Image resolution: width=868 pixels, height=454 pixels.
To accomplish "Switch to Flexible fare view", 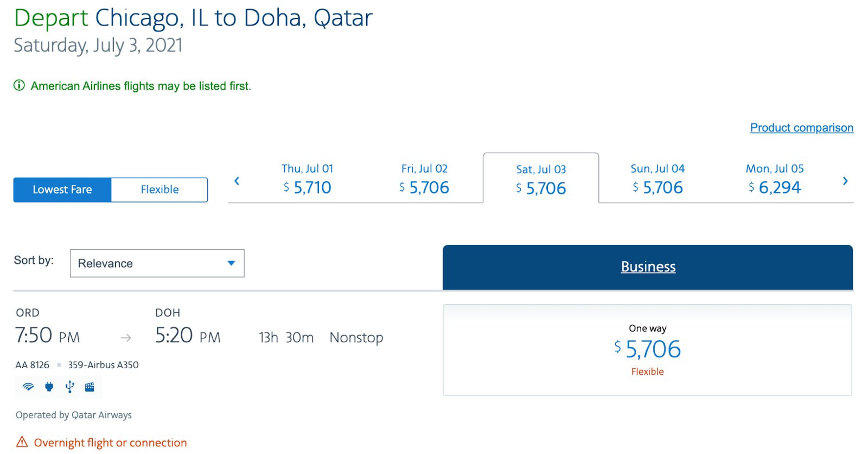I will tap(159, 190).
